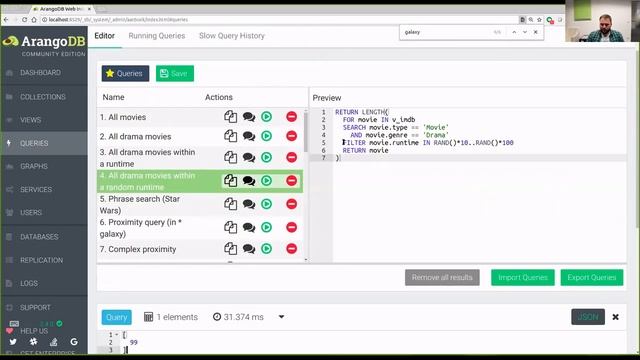Viewport: 640px width, 360px height.
Task: Copy the 'All drama movies' query
Action: click(x=230, y=136)
